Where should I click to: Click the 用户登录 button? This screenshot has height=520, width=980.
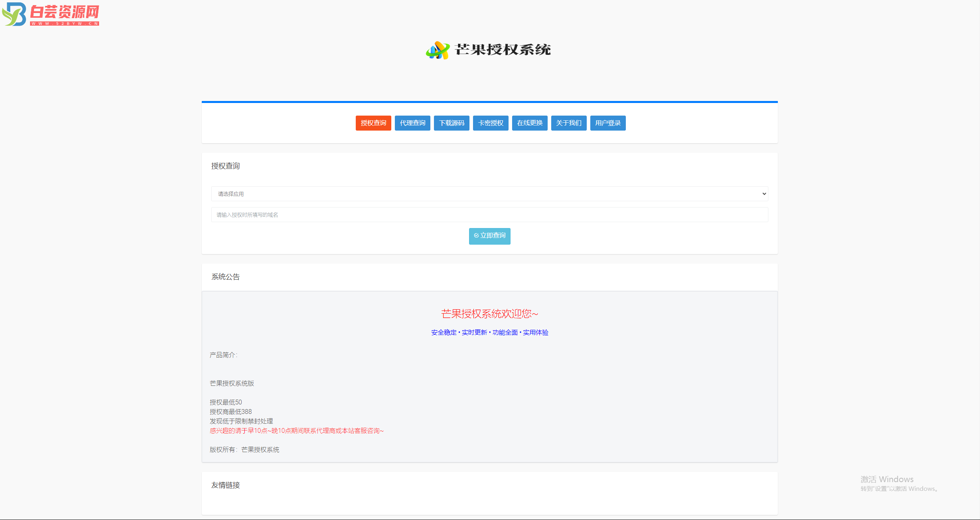(x=608, y=123)
